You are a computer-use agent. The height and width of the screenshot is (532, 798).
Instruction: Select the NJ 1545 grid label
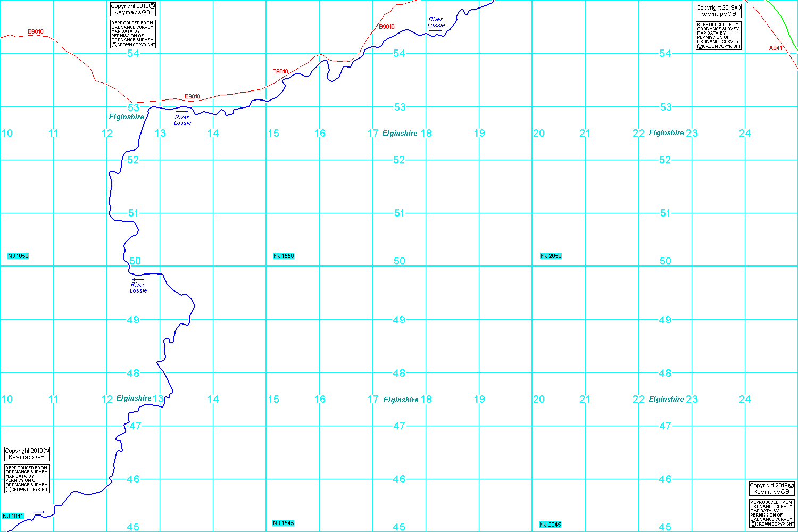(284, 523)
